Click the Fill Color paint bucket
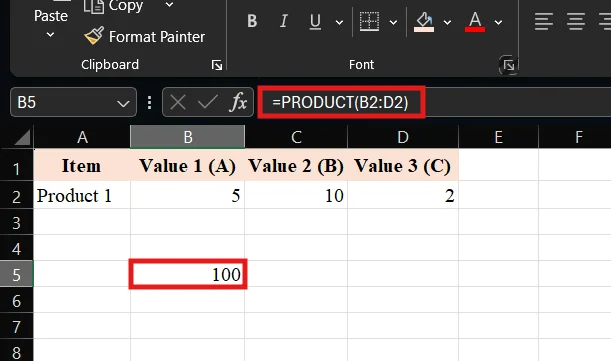 [x=424, y=22]
